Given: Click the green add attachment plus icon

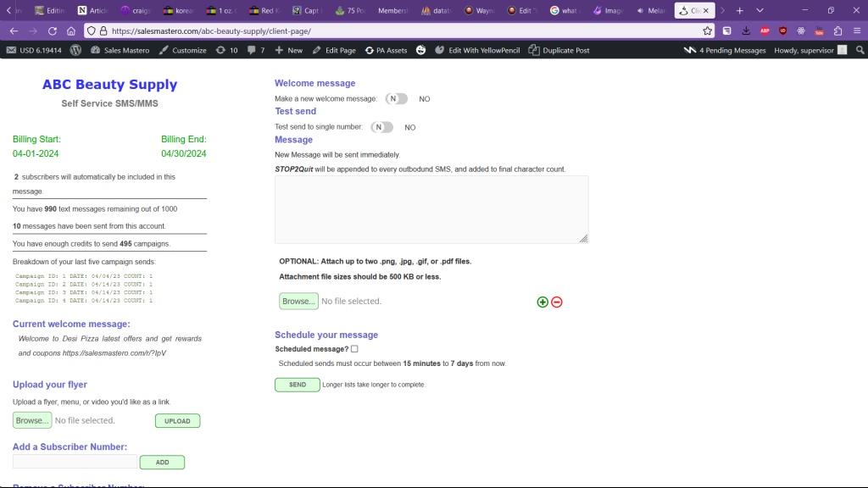Looking at the screenshot, I should tap(542, 302).
